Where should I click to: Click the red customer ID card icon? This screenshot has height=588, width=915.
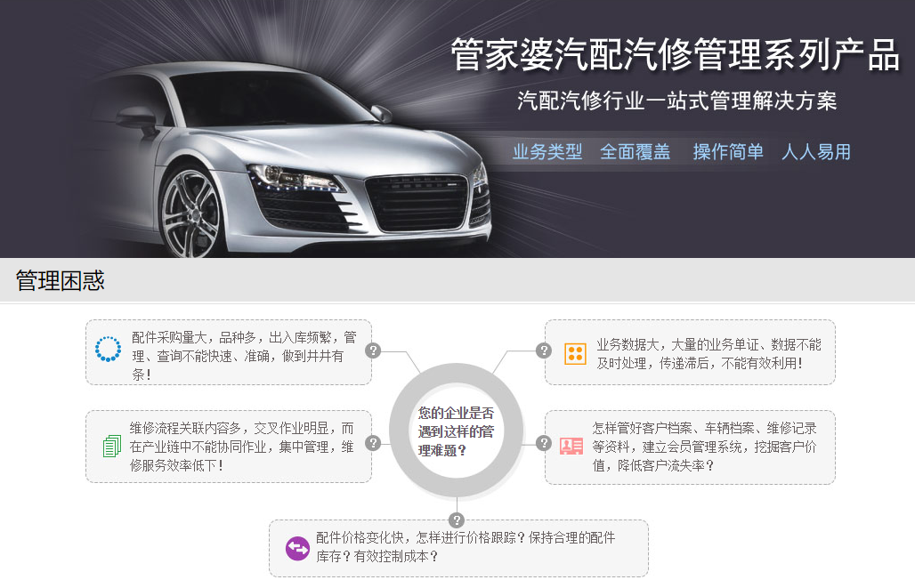tap(571, 447)
